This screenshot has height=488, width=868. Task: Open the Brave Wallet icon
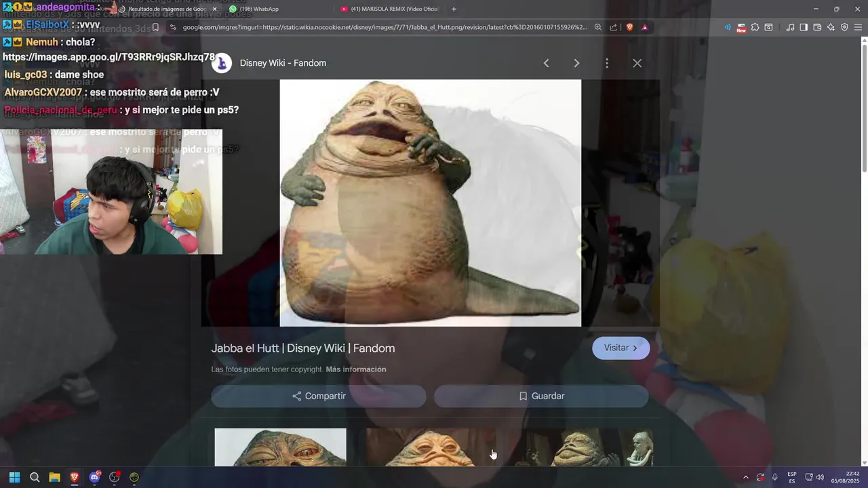tap(817, 27)
